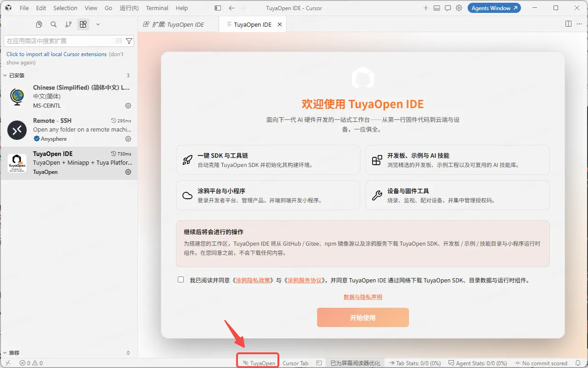
Task: Click the Anysphere verified publisher label
Action: [x=50, y=139]
